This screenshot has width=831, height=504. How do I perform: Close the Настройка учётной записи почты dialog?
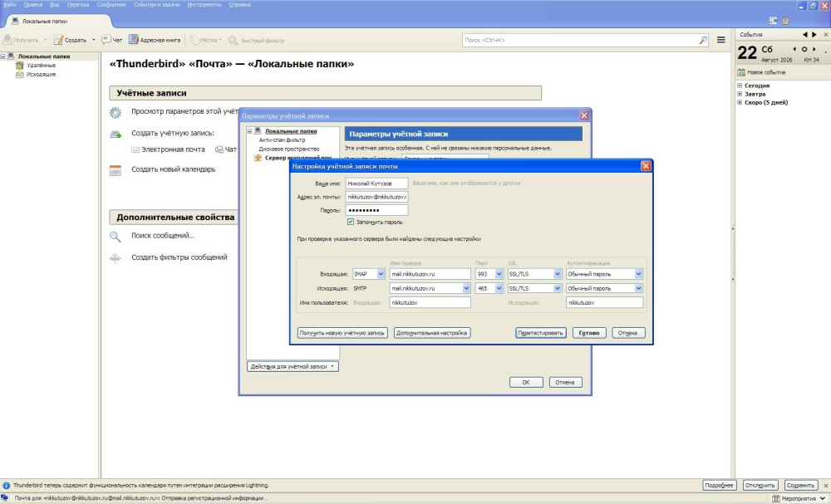(x=646, y=166)
